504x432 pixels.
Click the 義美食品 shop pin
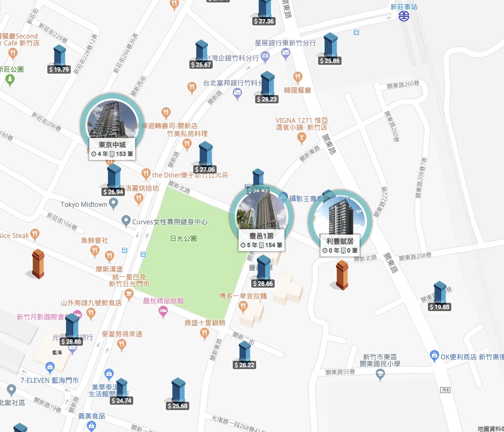point(91,426)
